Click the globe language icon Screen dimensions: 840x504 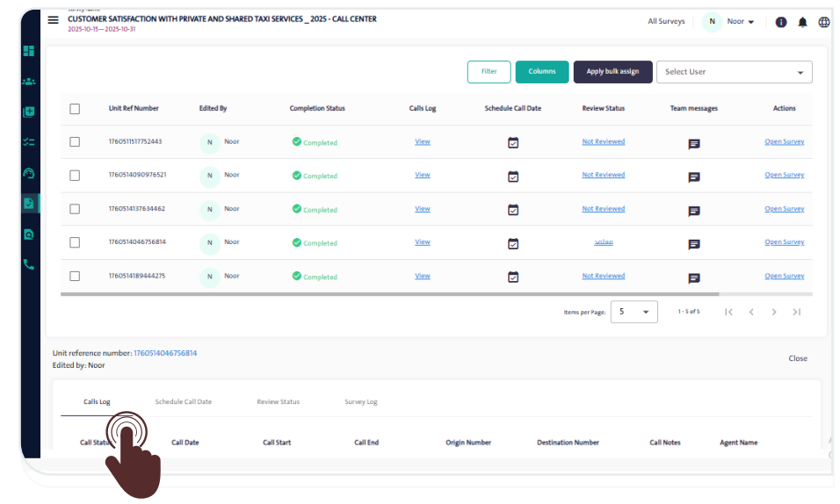[824, 22]
